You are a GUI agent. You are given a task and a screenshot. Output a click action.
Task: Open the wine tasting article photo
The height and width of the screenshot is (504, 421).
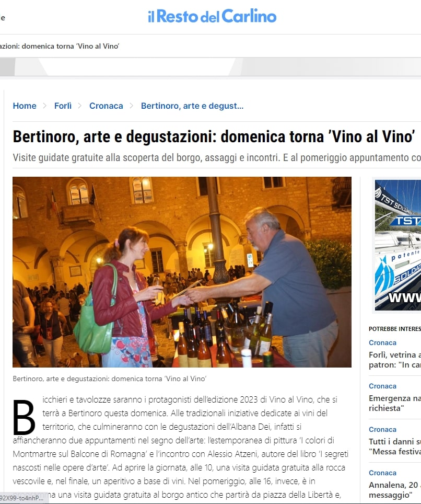click(x=182, y=272)
